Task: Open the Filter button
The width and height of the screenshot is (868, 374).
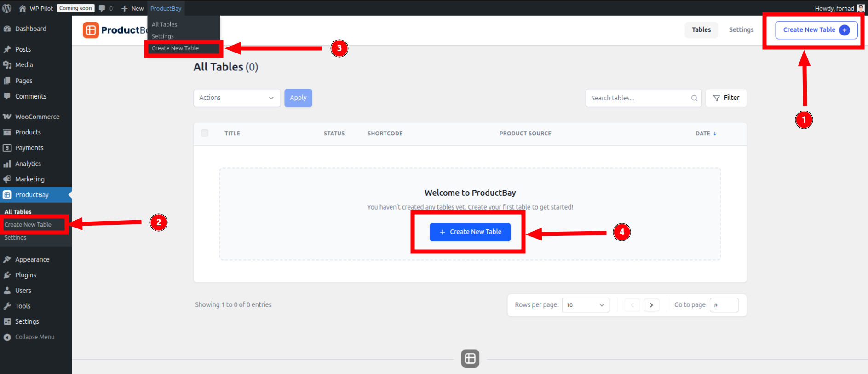Action: point(726,98)
